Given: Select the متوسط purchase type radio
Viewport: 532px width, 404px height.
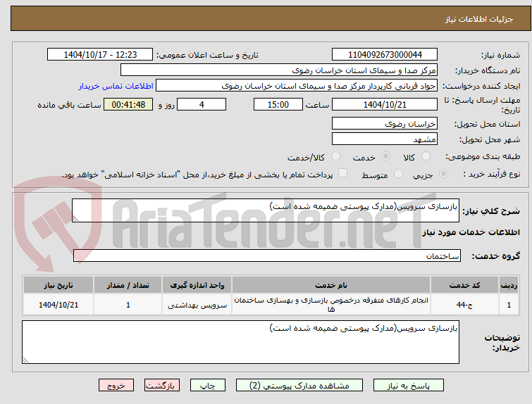Looking at the screenshot, I should click(398, 174).
